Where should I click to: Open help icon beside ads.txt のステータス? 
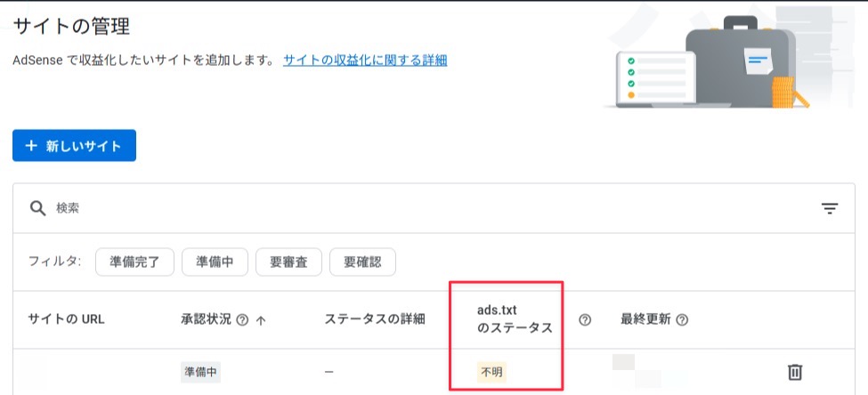click(585, 319)
